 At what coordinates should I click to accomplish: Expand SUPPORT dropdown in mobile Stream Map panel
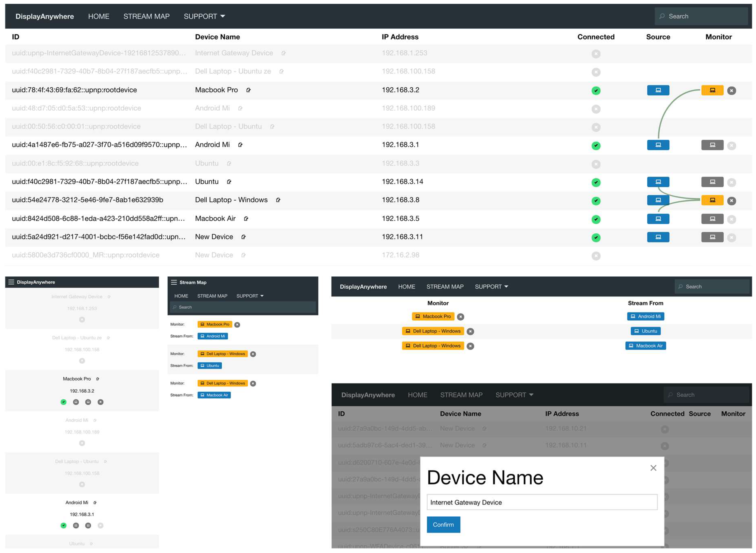[250, 296]
